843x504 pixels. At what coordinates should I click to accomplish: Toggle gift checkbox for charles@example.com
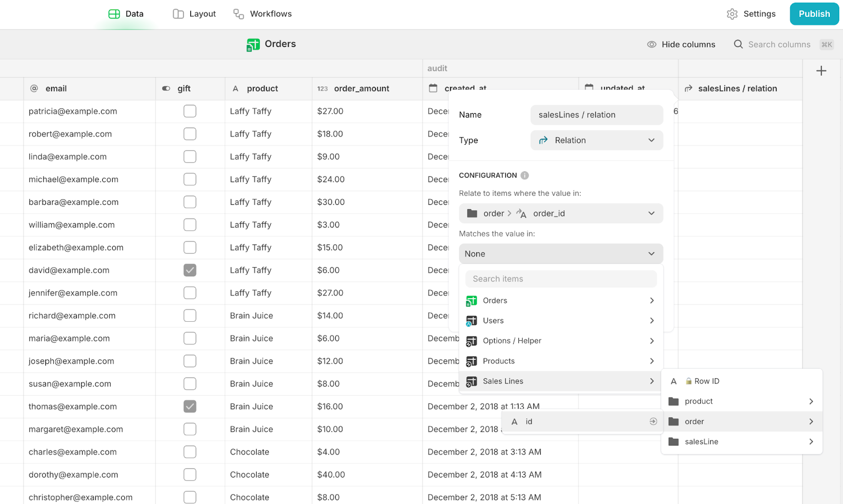coord(190,452)
